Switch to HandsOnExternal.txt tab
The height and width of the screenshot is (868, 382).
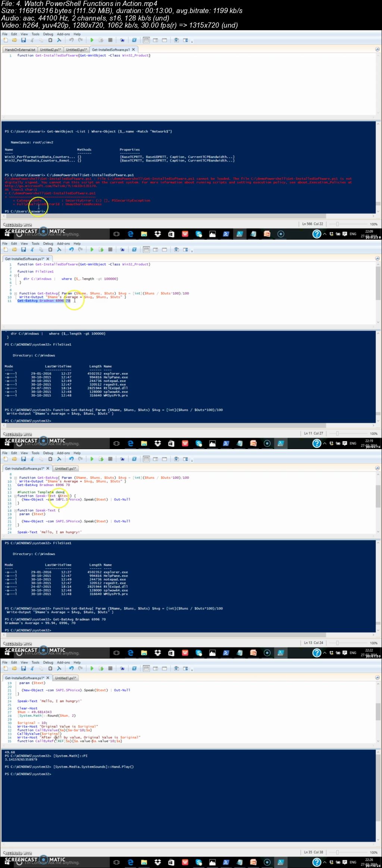20,49
